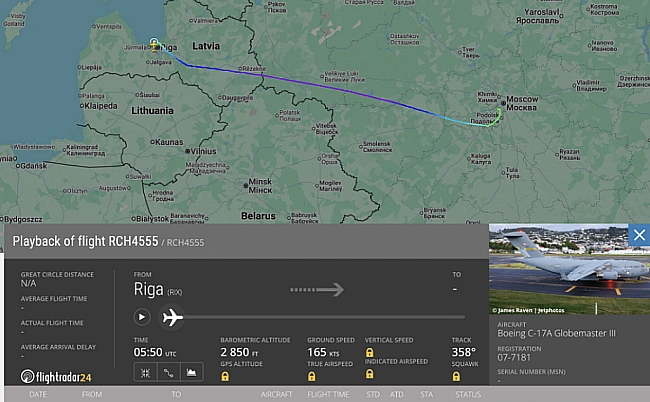Click the GPS altitude lock icon
This screenshot has width=650, height=402.
(225, 376)
